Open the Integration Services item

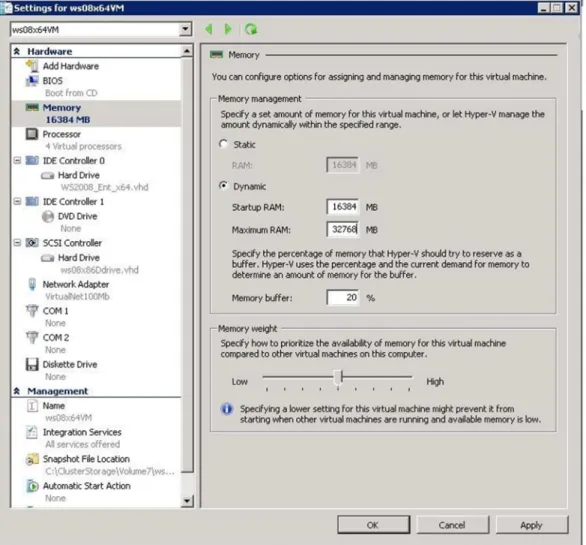click(x=82, y=432)
